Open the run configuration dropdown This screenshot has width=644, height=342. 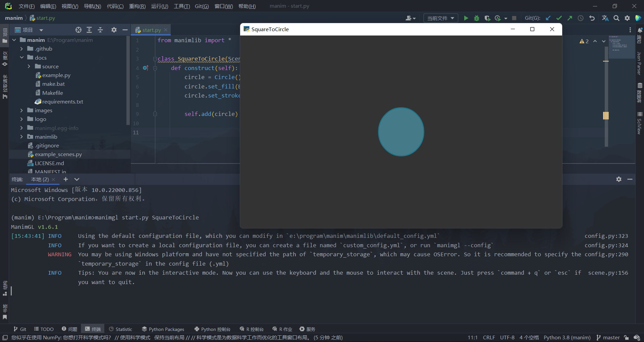point(441,18)
